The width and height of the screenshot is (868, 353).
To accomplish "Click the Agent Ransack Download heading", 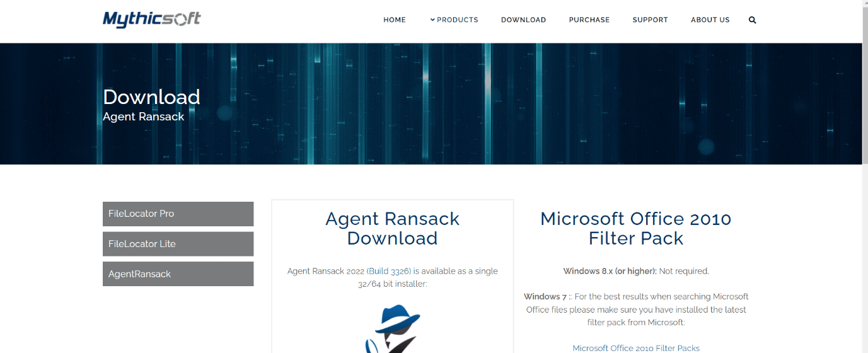I will pos(392,228).
